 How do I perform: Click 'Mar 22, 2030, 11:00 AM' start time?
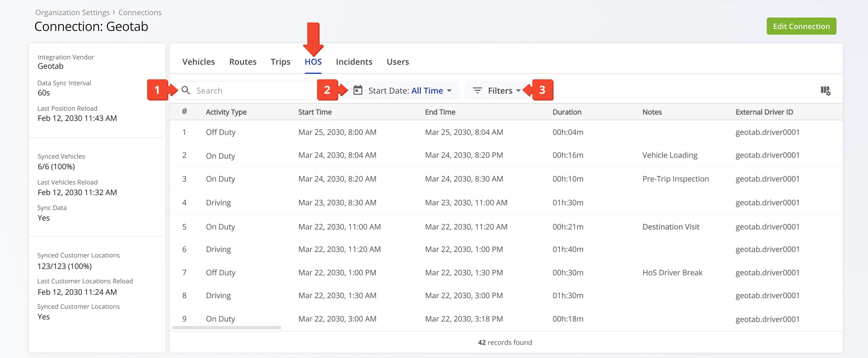(x=339, y=227)
